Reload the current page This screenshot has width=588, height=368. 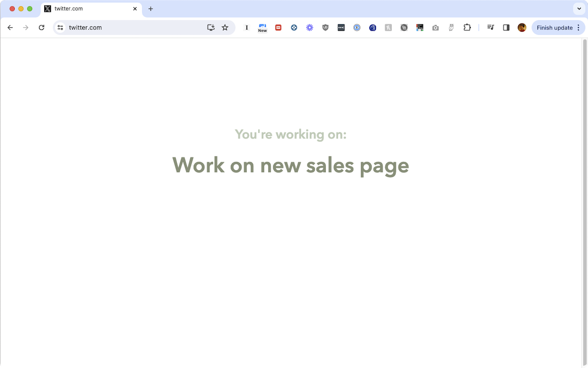(41, 28)
